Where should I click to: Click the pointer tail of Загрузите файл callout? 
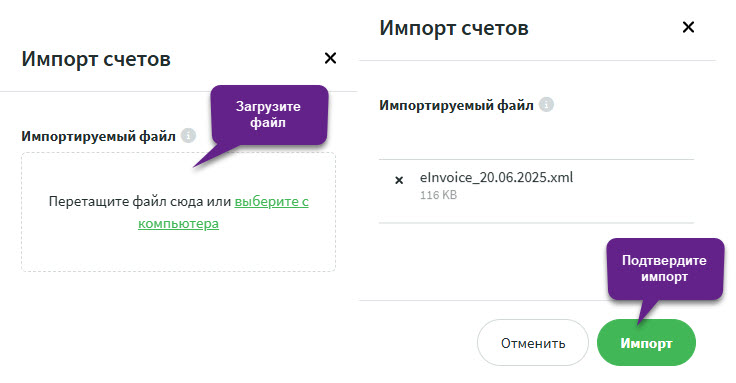[216, 155]
